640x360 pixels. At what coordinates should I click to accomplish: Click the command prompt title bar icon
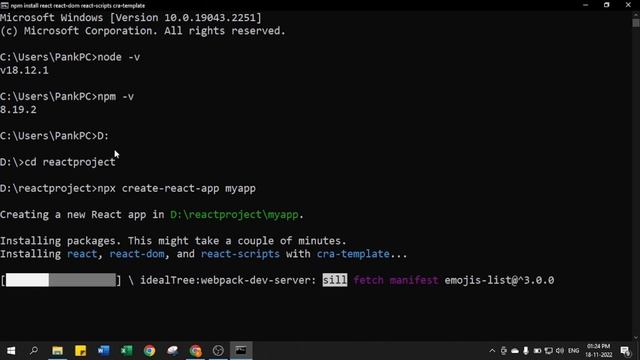pos(4,5)
